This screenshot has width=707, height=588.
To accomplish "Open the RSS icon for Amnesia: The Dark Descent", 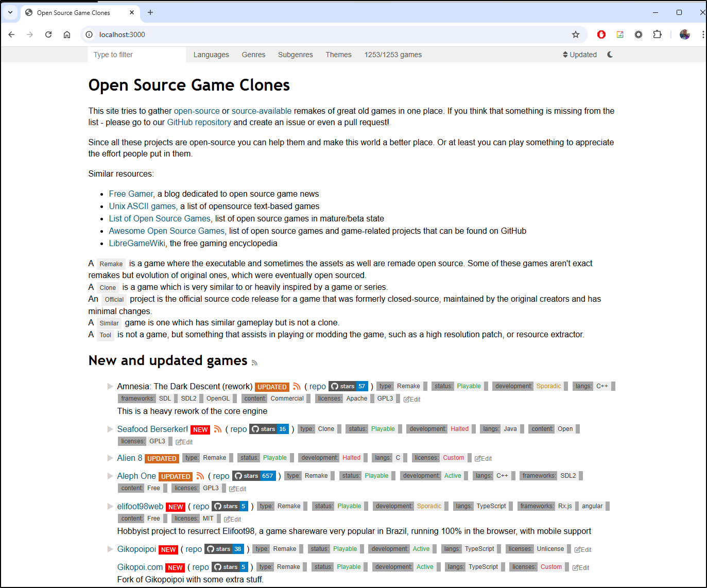I will coord(297,386).
